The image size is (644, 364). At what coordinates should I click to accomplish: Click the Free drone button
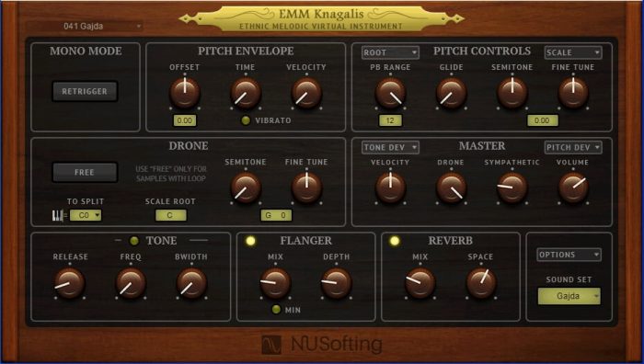click(85, 173)
